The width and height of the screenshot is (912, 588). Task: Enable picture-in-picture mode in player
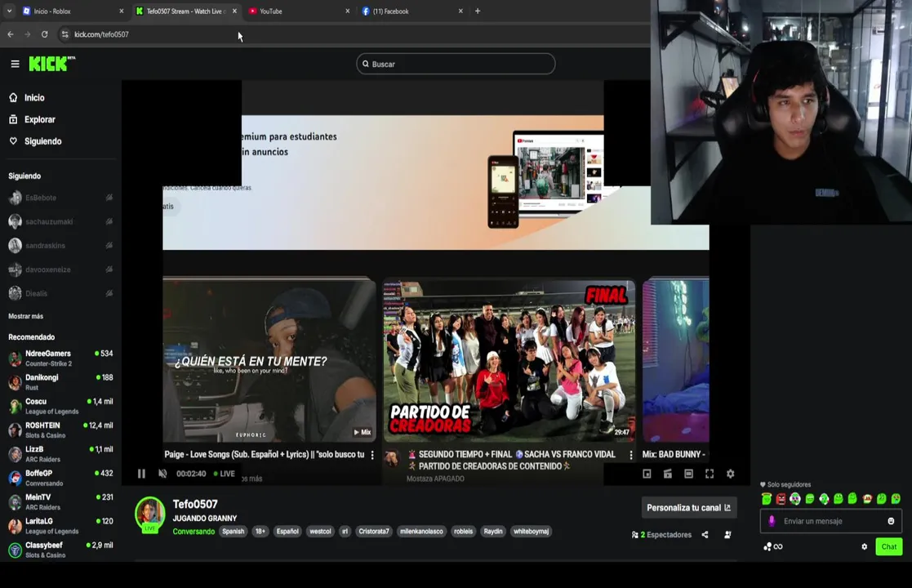[x=647, y=474]
